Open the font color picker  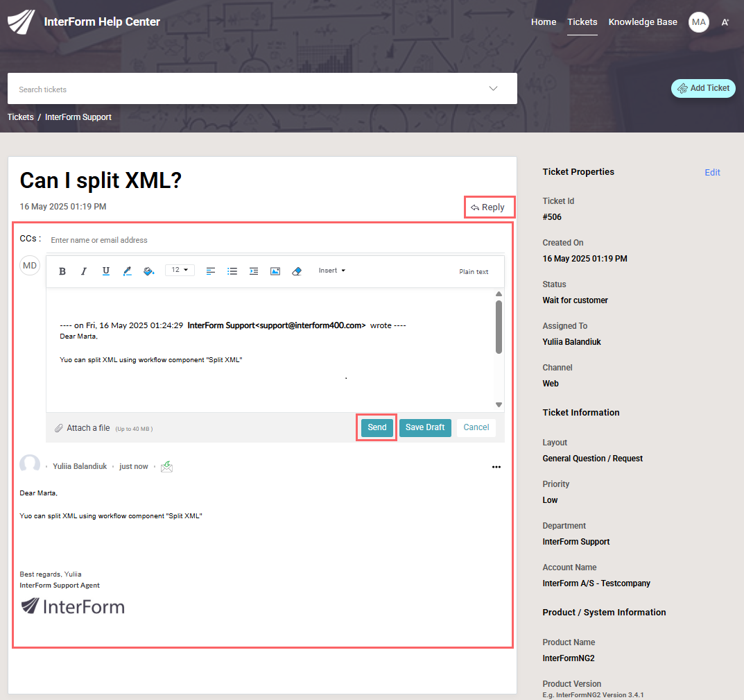pyautogui.click(x=127, y=271)
